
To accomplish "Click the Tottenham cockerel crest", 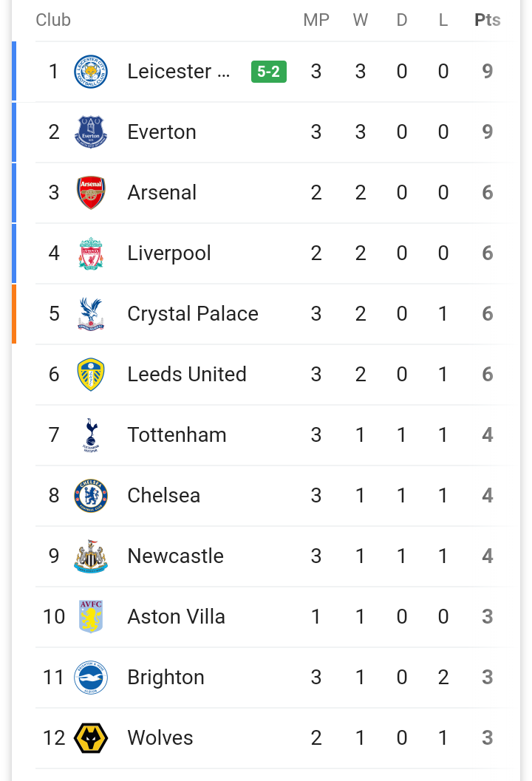I will tap(91, 435).
